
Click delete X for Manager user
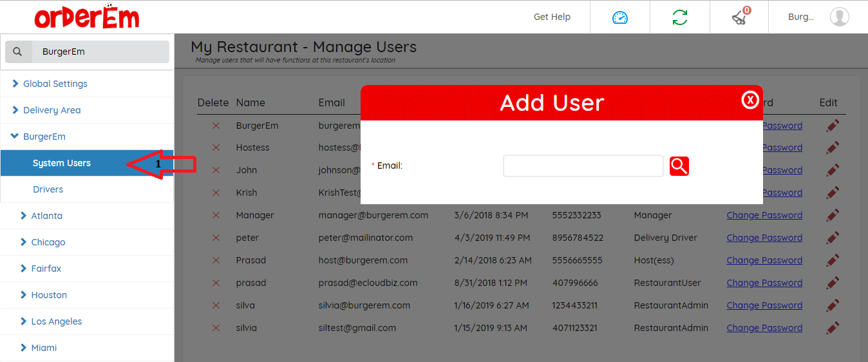pos(216,215)
